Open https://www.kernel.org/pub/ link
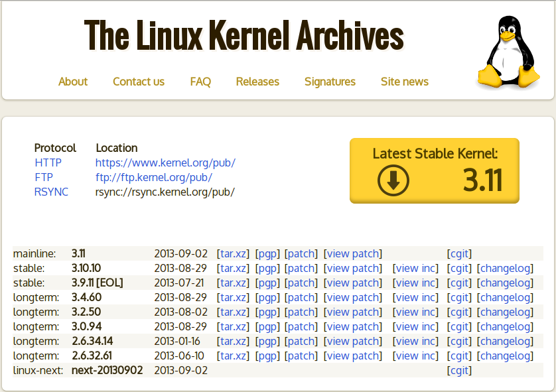This screenshot has height=392, width=556. tap(165, 163)
